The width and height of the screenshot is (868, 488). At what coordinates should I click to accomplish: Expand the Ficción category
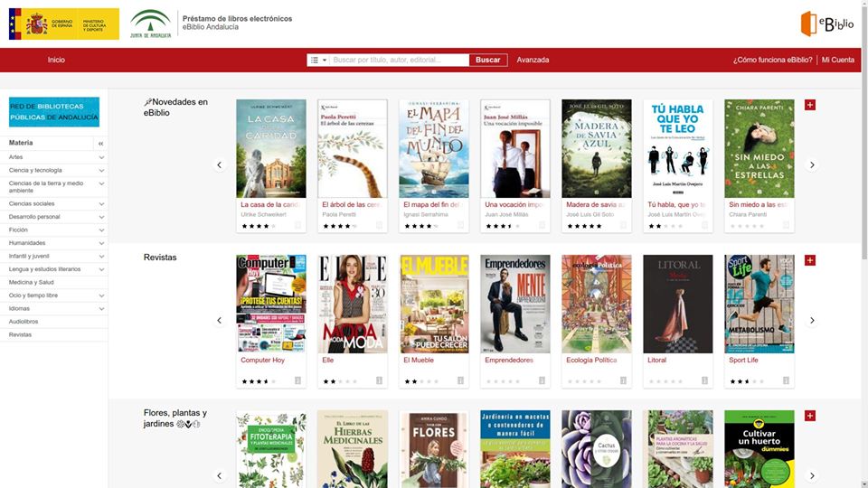click(x=101, y=230)
